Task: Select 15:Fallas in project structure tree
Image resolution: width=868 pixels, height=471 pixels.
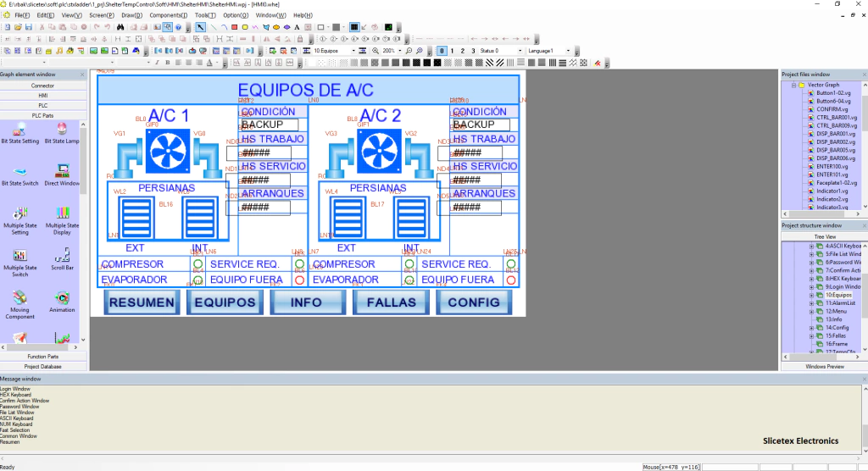Action: 836,336
